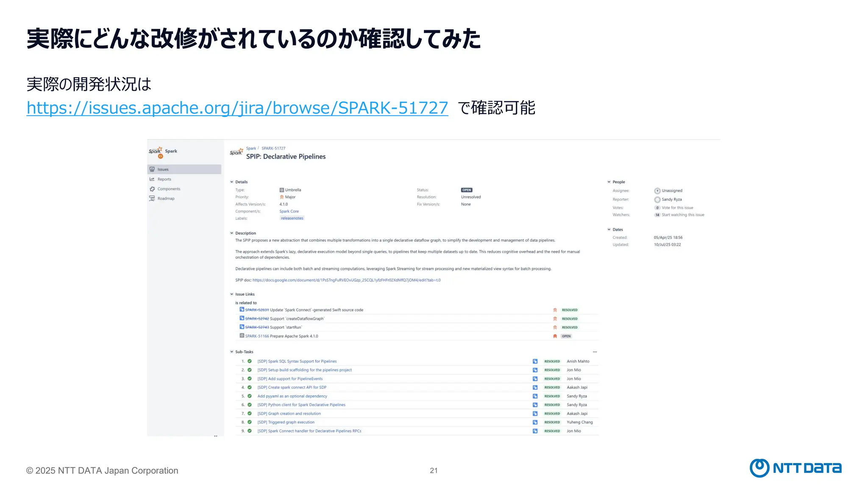868x488 pixels.
Task: Click the Components puzzle icon
Action: click(152, 189)
